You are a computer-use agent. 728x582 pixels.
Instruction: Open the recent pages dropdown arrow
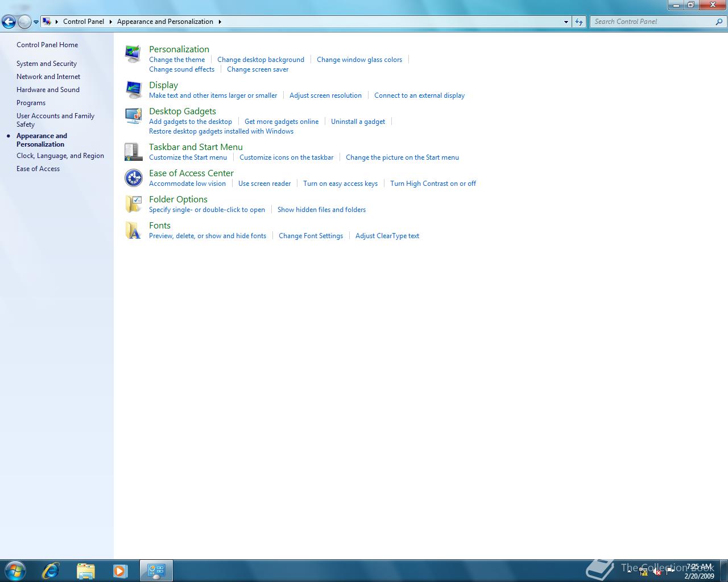coord(36,22)
